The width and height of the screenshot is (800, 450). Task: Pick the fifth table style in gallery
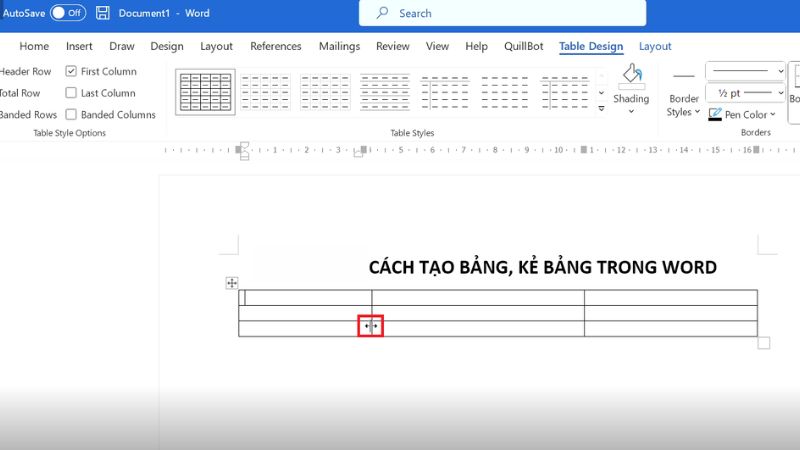(x=444, y=92)
